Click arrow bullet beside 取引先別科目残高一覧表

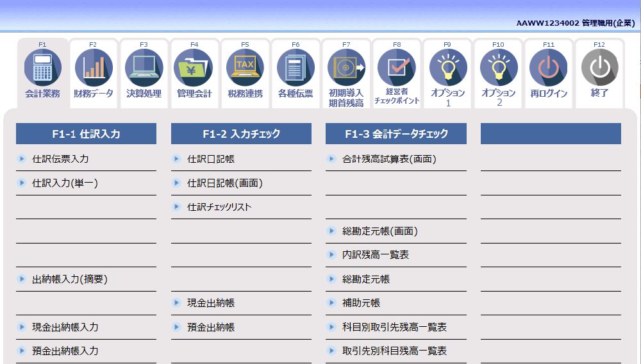click(x=331, y=350)
